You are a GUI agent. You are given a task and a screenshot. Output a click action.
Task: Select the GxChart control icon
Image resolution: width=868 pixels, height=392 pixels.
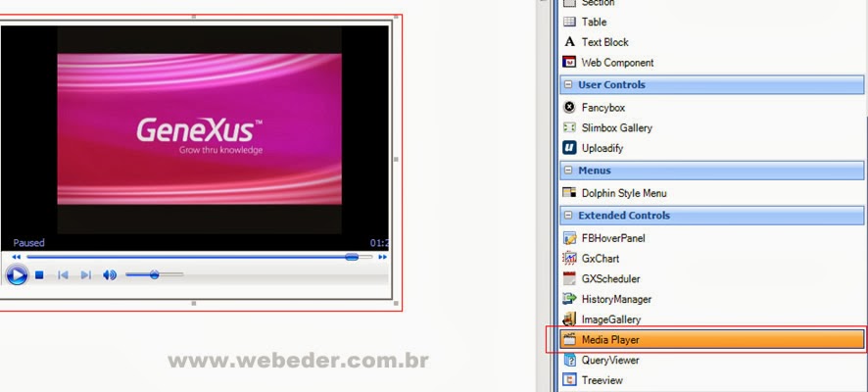point(569,258)
